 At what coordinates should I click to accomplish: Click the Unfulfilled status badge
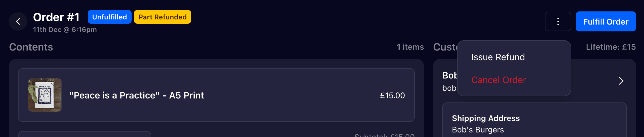point(109,17)
